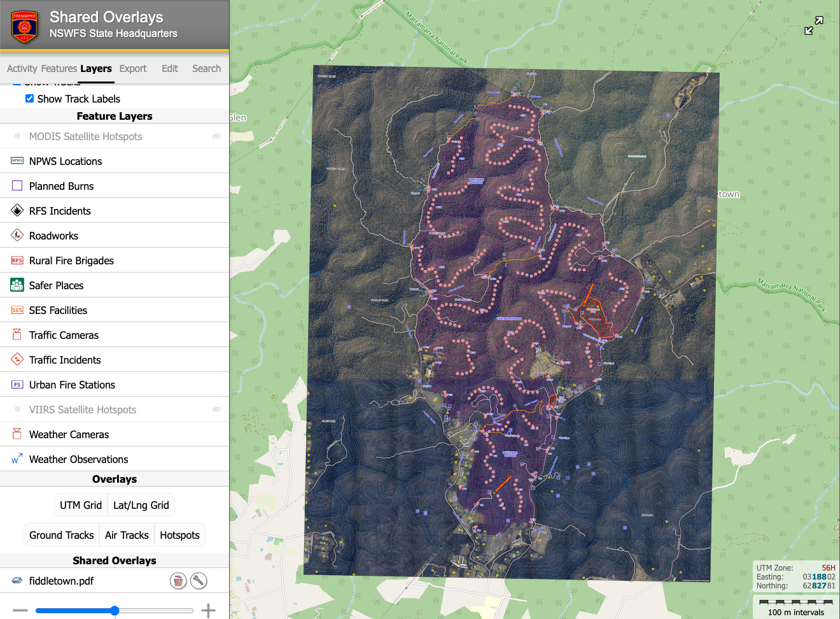Uncheck the Show Track Labels checkbox
Viewport: 840px width, 619px height.
pos(29,99)
